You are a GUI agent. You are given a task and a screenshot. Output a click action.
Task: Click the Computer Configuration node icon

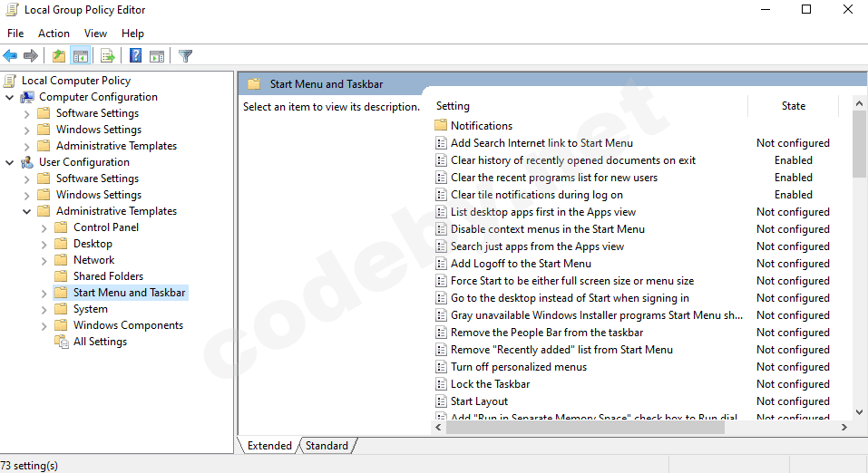click(27, 97)
